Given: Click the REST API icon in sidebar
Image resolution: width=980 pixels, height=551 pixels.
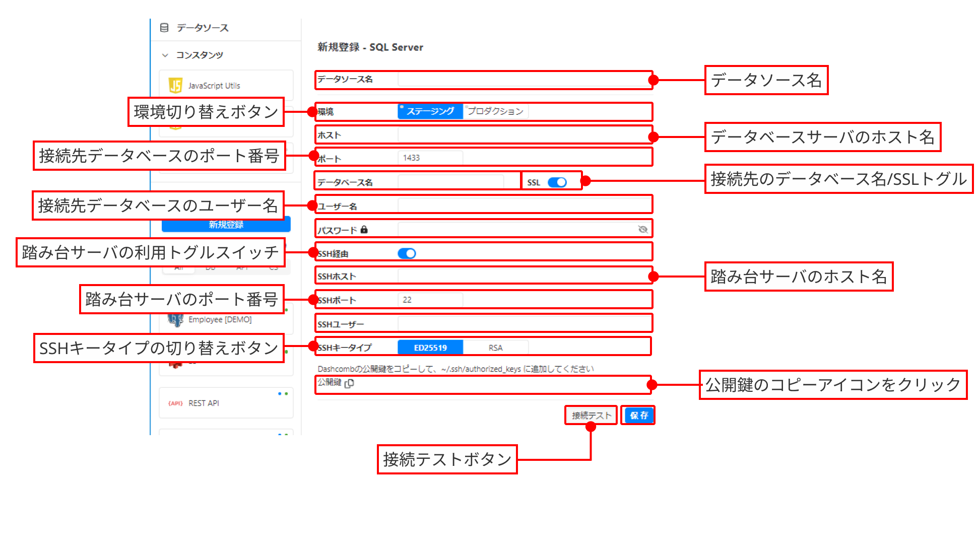Looking at the screenshot, I should 175,403.
